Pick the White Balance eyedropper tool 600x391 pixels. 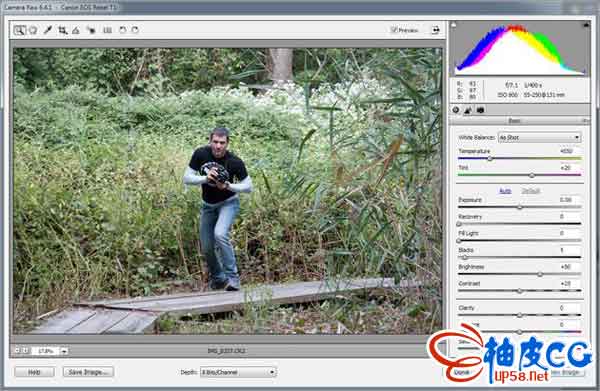click(x=48, y=30)
